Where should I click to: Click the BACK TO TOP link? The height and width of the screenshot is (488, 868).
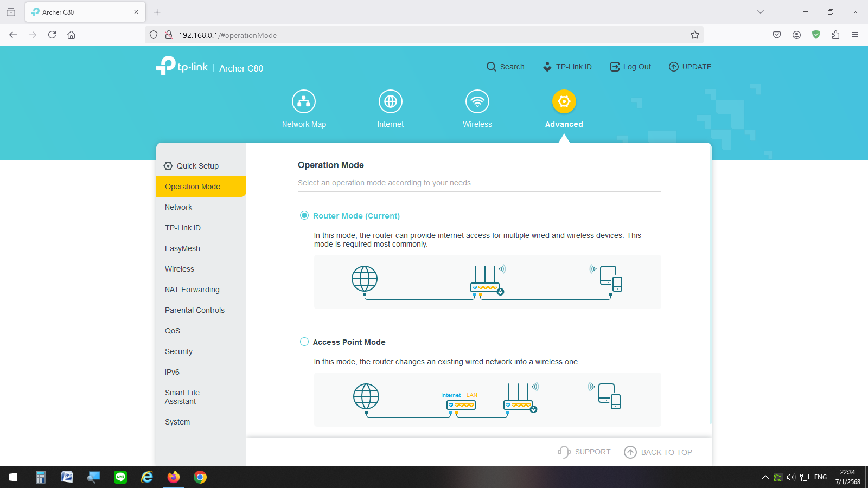tap(658, 452)
